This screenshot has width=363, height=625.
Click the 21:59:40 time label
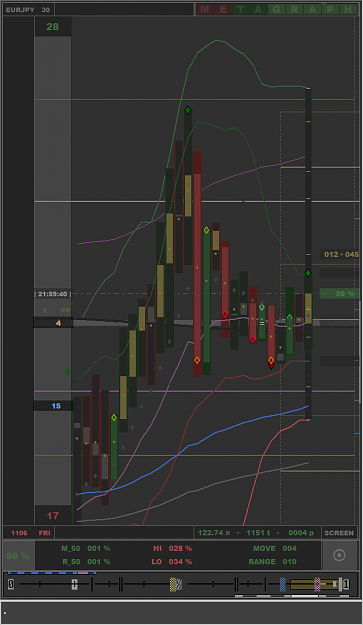[53, 294]
